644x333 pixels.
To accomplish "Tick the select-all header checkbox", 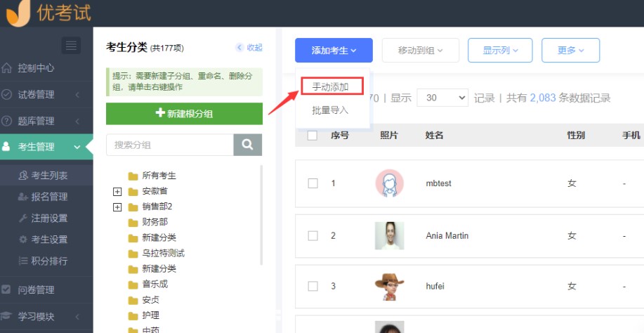I will click(312, 135).
